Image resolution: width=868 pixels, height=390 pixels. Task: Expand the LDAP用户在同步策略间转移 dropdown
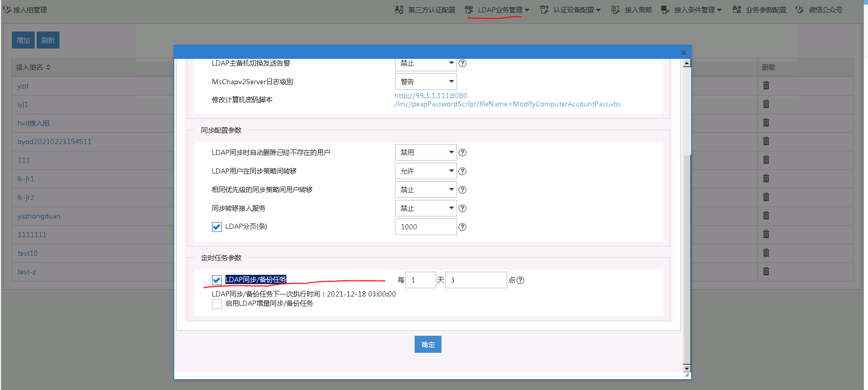pos(426,171)
